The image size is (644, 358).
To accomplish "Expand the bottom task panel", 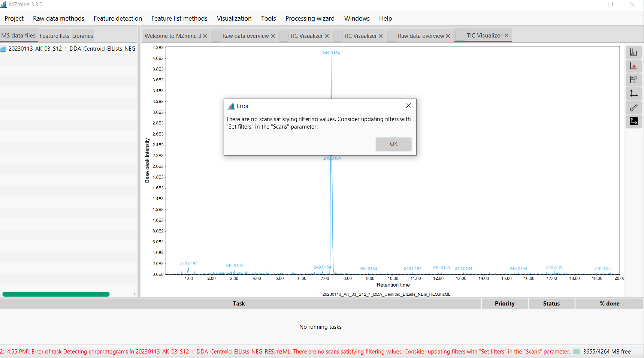I will coord(134,294).
